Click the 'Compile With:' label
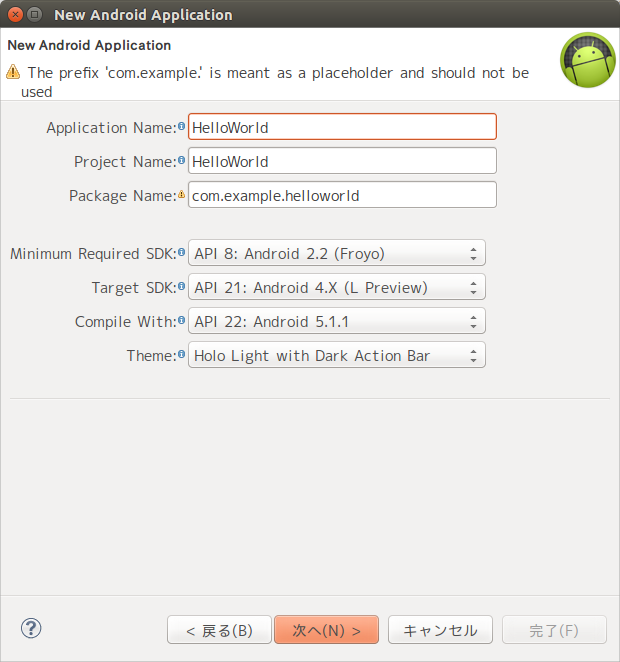Screen dimensions: 620x662 126,321
